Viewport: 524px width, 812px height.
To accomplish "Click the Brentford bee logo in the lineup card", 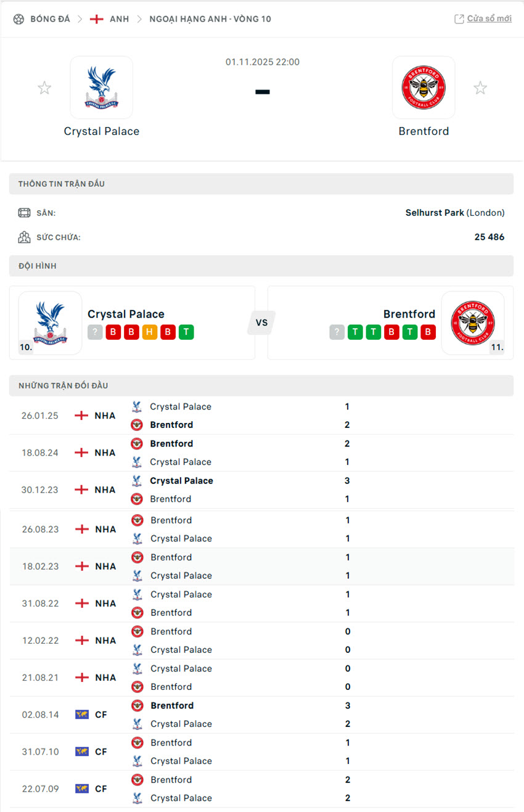I will (473, 322).
